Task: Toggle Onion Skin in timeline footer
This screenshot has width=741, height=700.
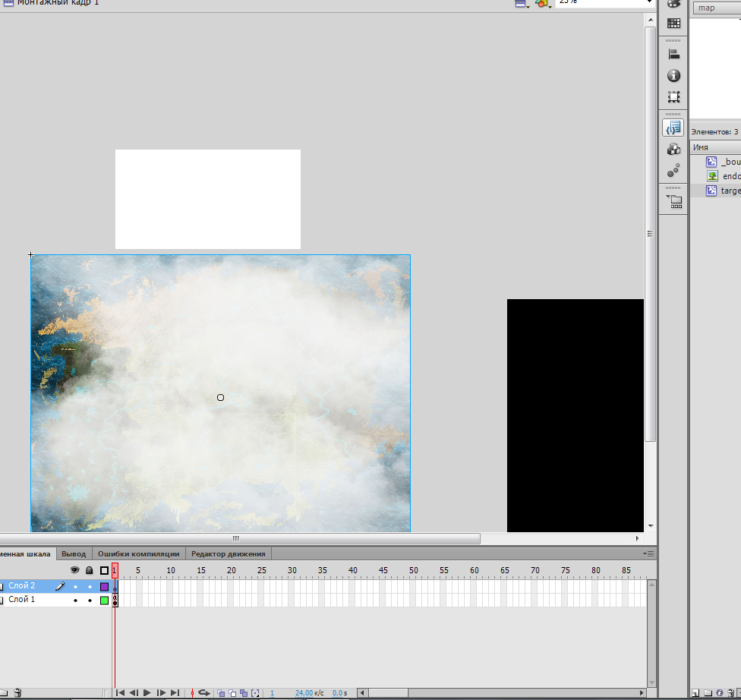Action: coord(221,693)
